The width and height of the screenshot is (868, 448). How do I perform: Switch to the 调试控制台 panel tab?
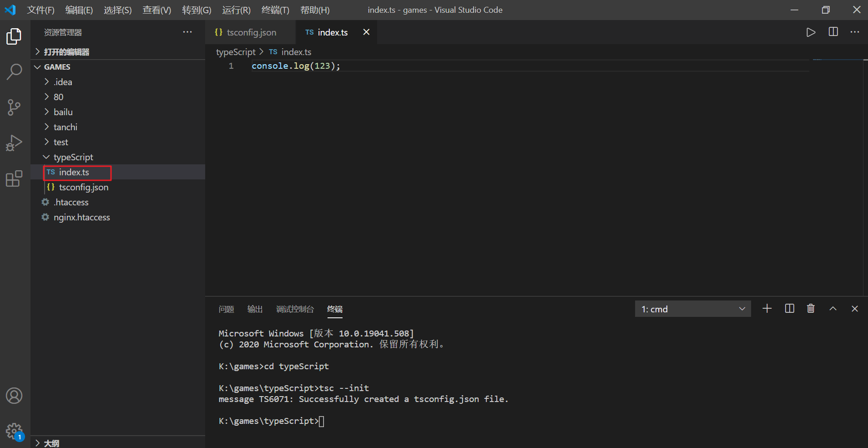pos(295,309)
